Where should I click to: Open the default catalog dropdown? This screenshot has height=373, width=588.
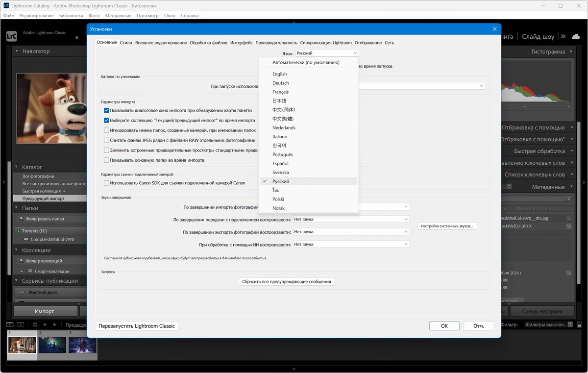(x=421, y=86)
